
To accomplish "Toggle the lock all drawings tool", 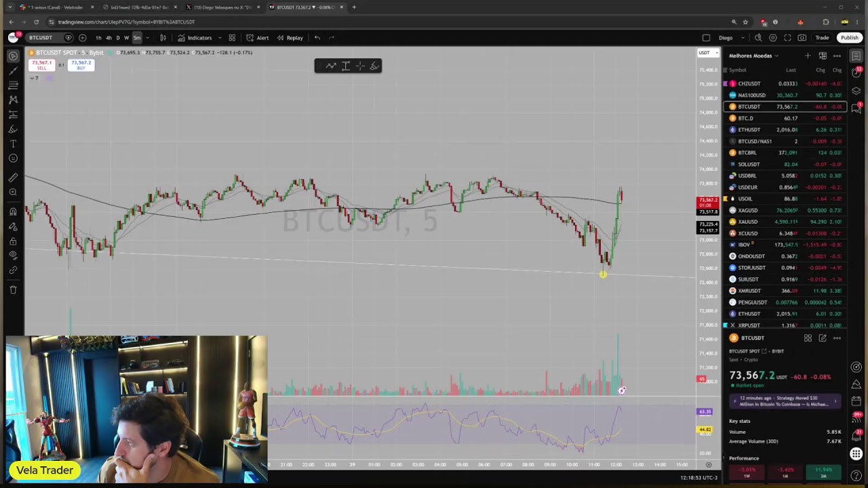I will click(x=13, y=241).
